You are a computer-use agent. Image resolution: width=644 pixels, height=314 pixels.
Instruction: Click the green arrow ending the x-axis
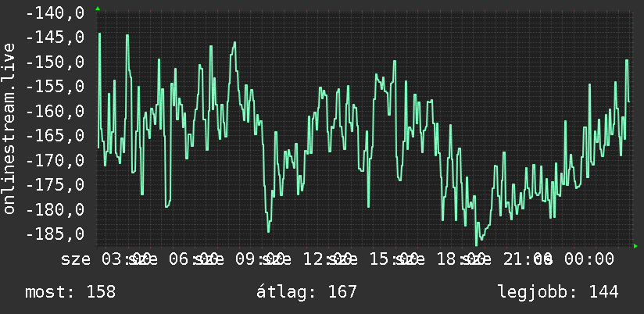coord(635,246)
